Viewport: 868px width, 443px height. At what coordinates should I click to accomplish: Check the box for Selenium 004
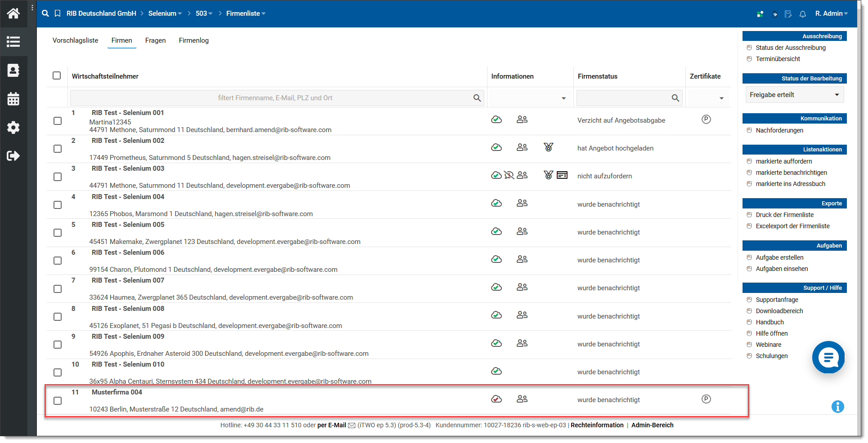[x=58, y=205]
